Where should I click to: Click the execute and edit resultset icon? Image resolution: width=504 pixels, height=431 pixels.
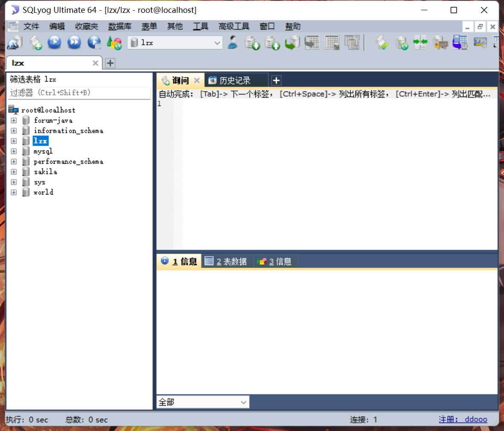point(94,42)
